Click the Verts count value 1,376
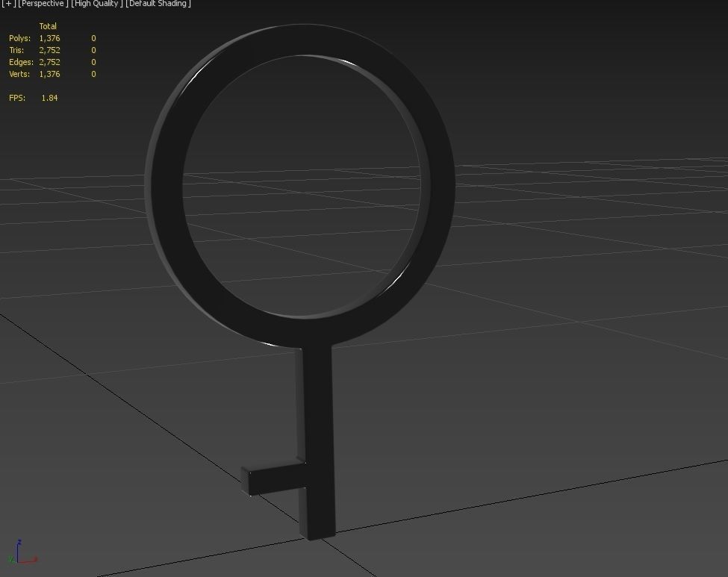Screen dimensions: 728x577 pos(50,74)
